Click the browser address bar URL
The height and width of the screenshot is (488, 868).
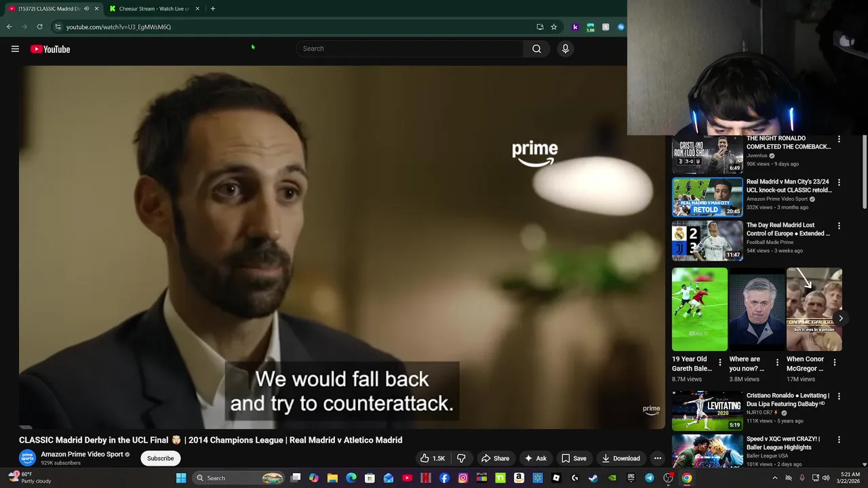tap(119, 27)
